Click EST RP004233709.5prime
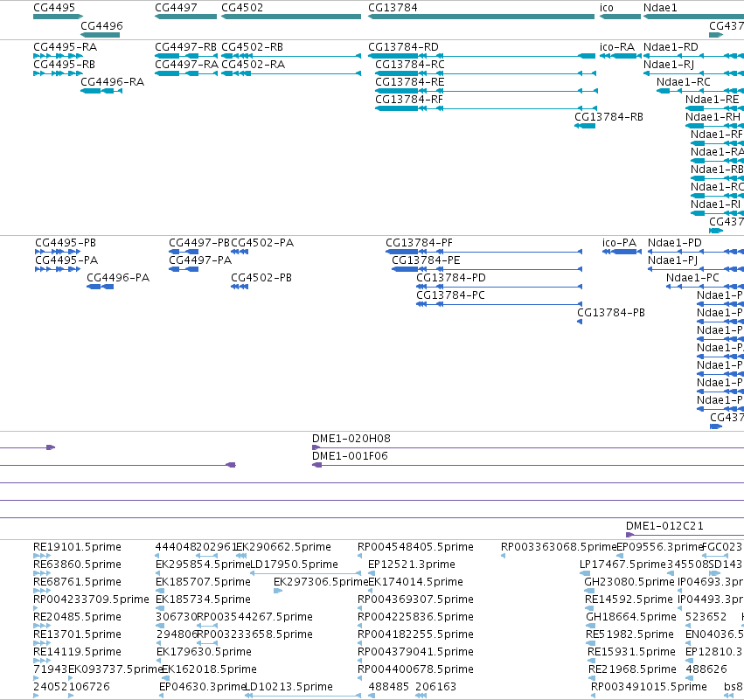Viewport: 744px width, 700px height. [x=91, y=599]
